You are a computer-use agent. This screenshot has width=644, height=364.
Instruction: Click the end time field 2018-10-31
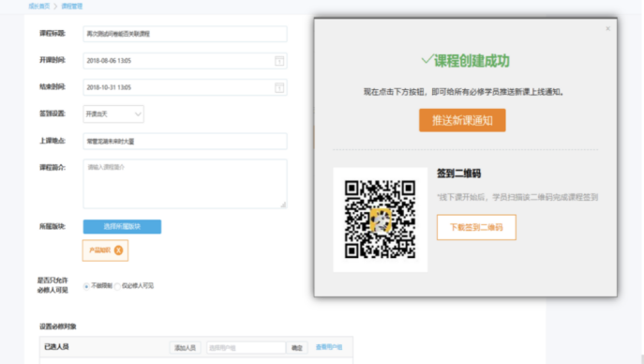pos(185,87)
